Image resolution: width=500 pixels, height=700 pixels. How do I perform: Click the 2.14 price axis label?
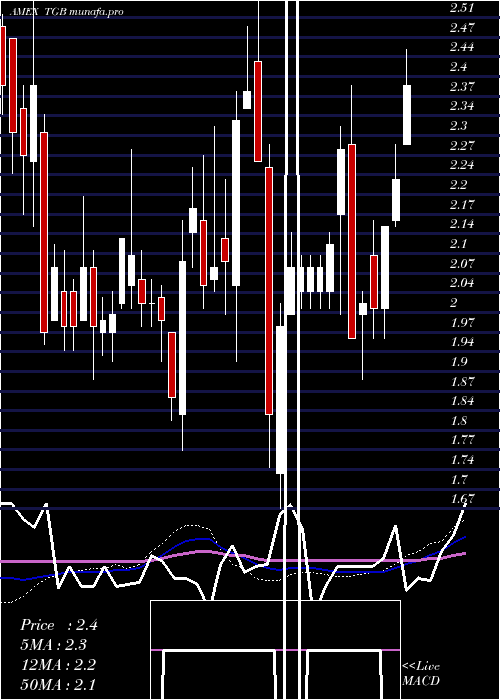coord(462,224)
